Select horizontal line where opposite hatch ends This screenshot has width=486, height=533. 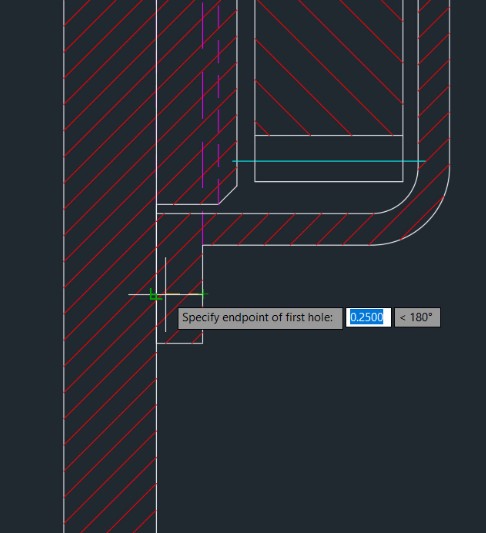pos(329,135)
